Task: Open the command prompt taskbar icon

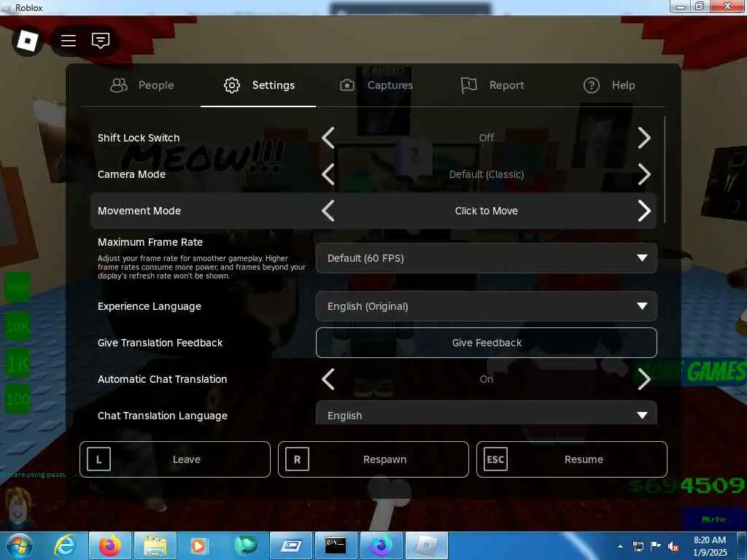Action: pyautogui.click(x=336, y=545)
